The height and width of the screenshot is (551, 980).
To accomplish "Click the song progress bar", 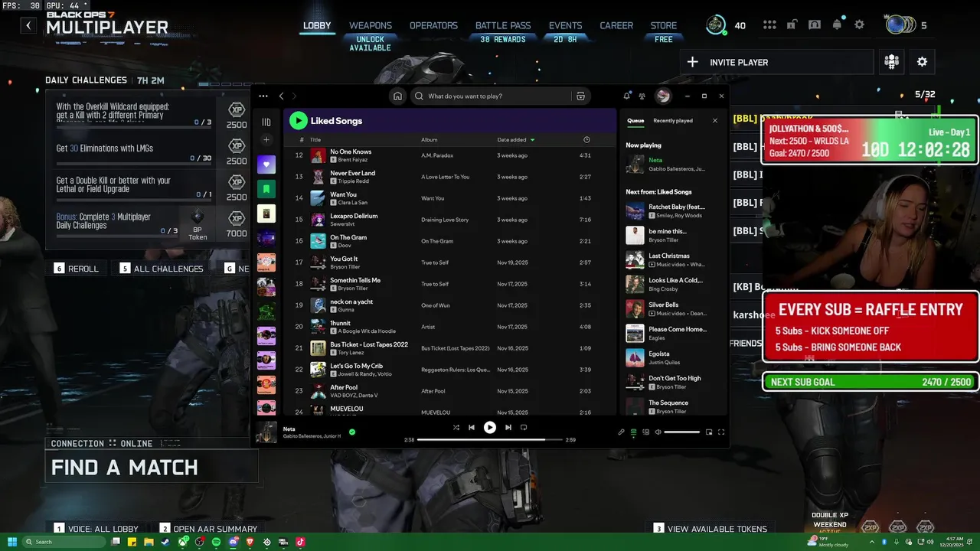I will click(490, 440).
